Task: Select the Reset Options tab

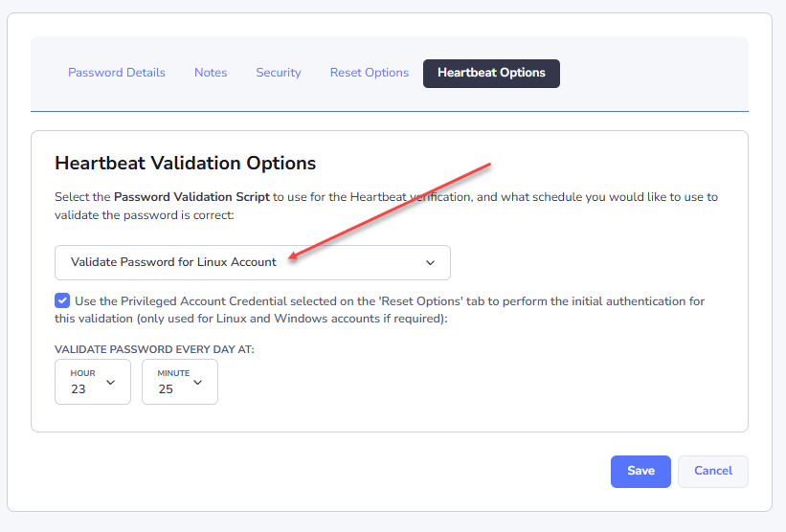Action: point(370,73)
